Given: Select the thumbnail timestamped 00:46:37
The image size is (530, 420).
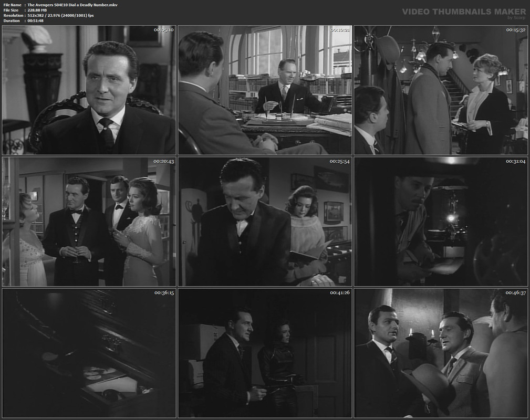Looking at the screenshot, I should coord(441,353).
